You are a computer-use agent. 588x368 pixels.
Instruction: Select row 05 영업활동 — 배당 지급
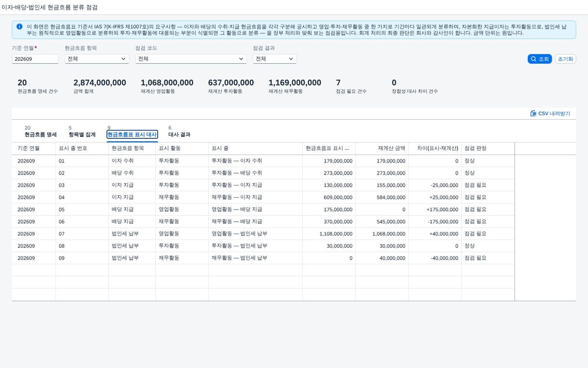pos(263,210)
